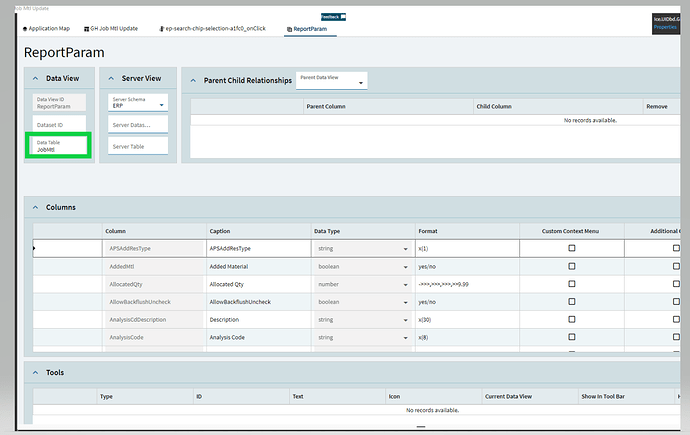Click the Show In Tool Bar header
Image resolution: width=690 pixels, height=435 pixels.
pos(626,396)
